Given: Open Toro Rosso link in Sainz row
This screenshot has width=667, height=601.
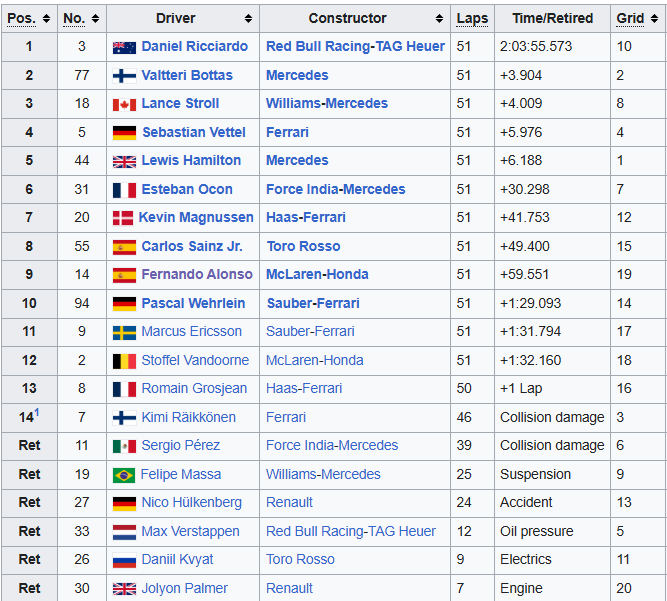Looking at the screenshot, I should tap(303, 246).
